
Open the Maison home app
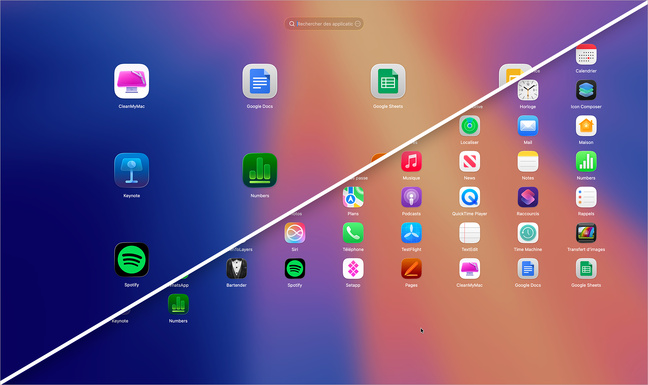coord(586,126)
